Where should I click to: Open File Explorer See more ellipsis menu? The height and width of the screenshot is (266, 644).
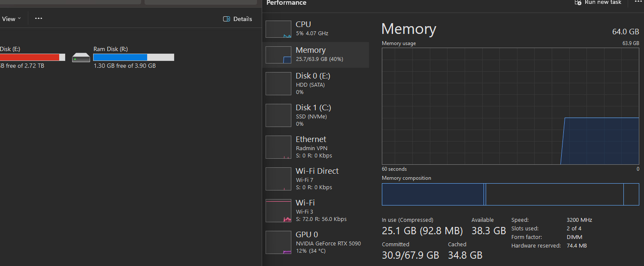point(39,18)
